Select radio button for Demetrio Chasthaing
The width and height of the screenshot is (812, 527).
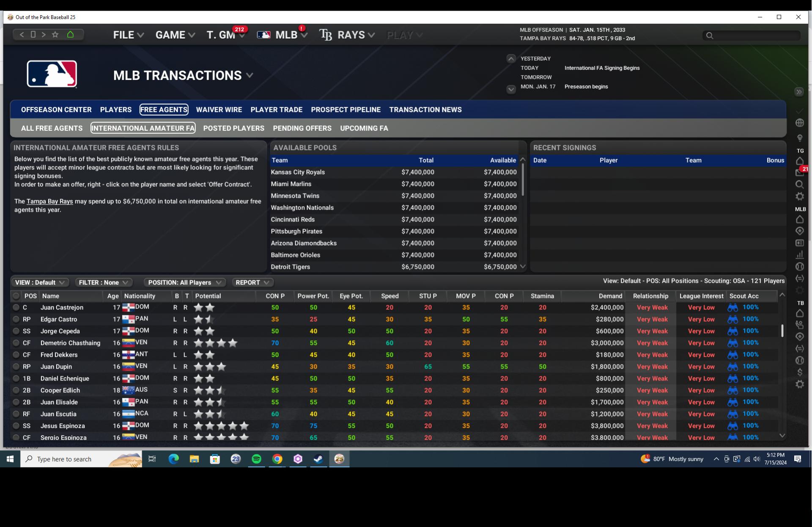click(x=16, y=343)
